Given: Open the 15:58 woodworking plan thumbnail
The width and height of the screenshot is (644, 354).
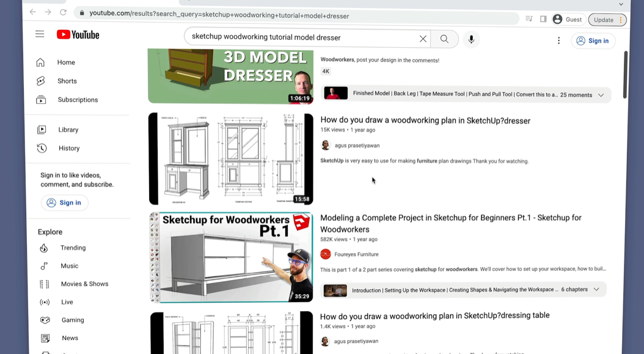Looking at the screenshot, I should point(230,159).
